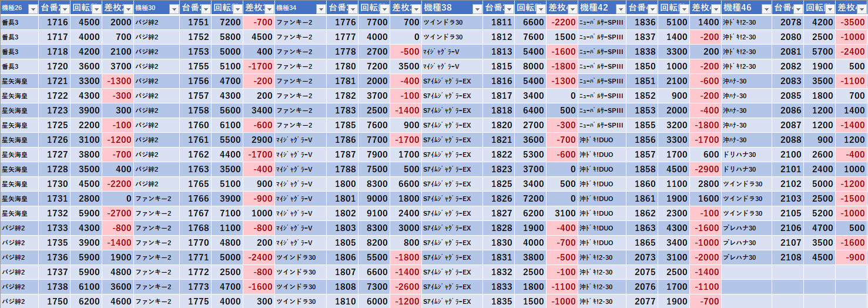The width and height of the screenshot is (868, 308).
Task: Click the 星矢海皇 cell beside 1721
Action: 19,81
